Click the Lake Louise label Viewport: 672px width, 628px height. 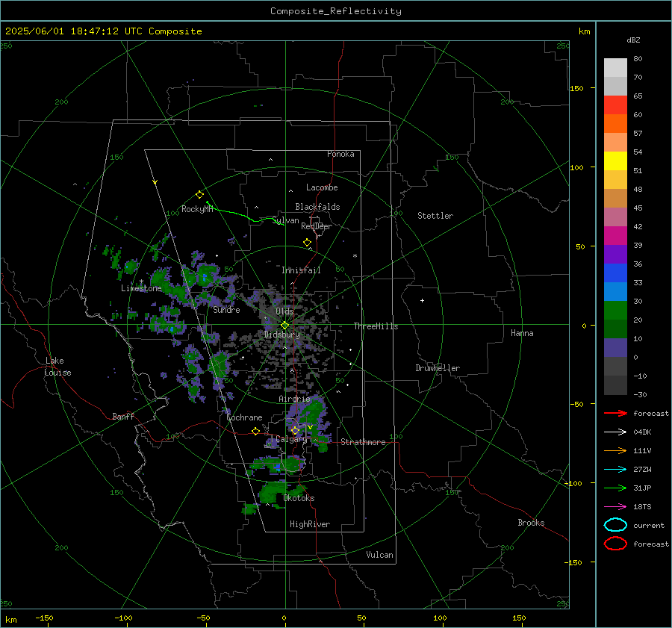tap(57, 367)
